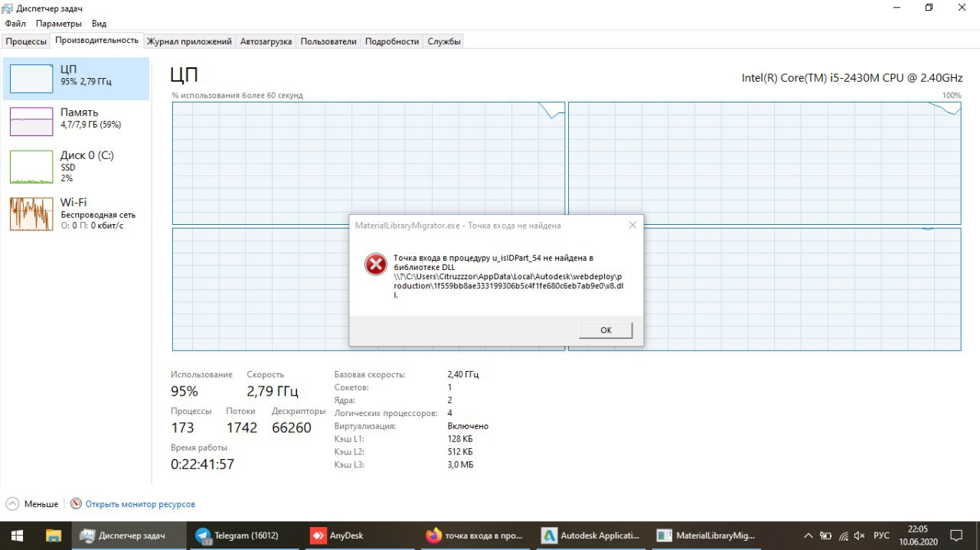Collapse view with the Меньше button

coord(32,504)
